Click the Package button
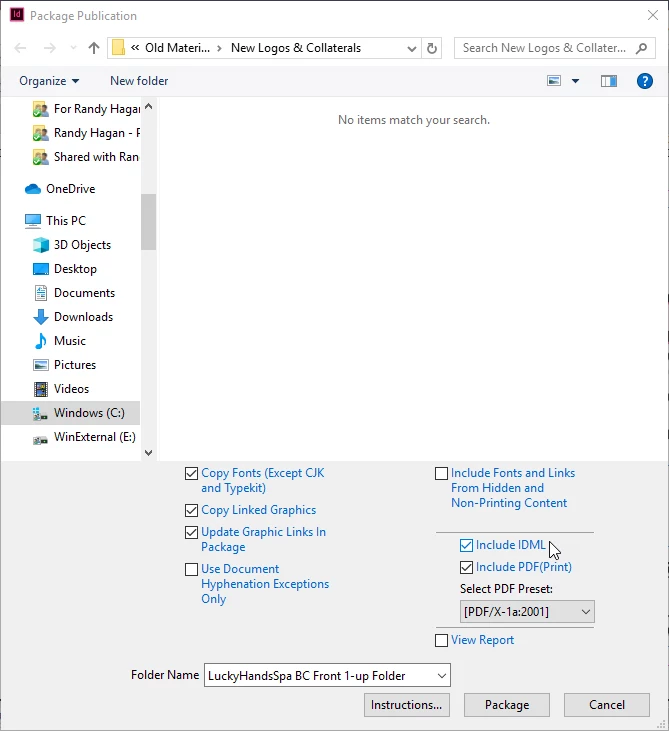The image size is (669, 731). pyautogui.click(x=507, y=705)
